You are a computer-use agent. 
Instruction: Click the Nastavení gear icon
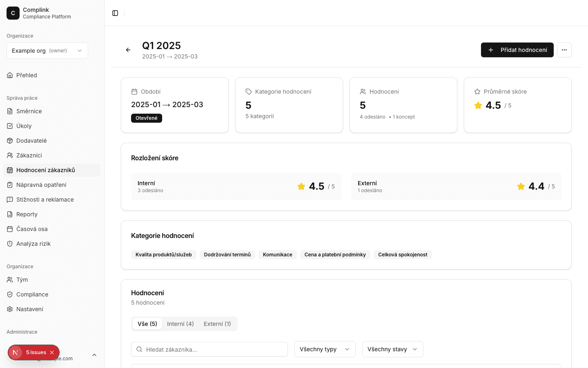(x=10, y=309)
